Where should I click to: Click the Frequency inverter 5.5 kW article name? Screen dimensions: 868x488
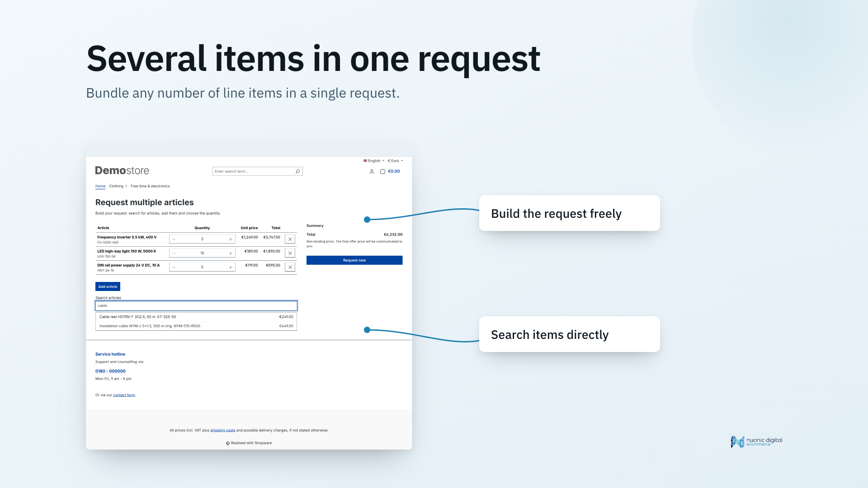pyautogui.click(x=127, y=237)
